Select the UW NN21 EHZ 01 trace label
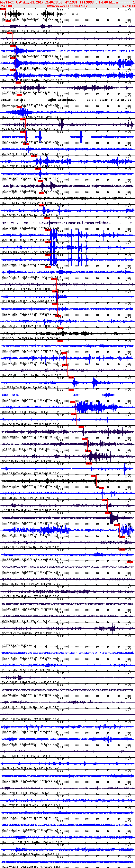Viewport: 135px width, 868px height. 32,80
